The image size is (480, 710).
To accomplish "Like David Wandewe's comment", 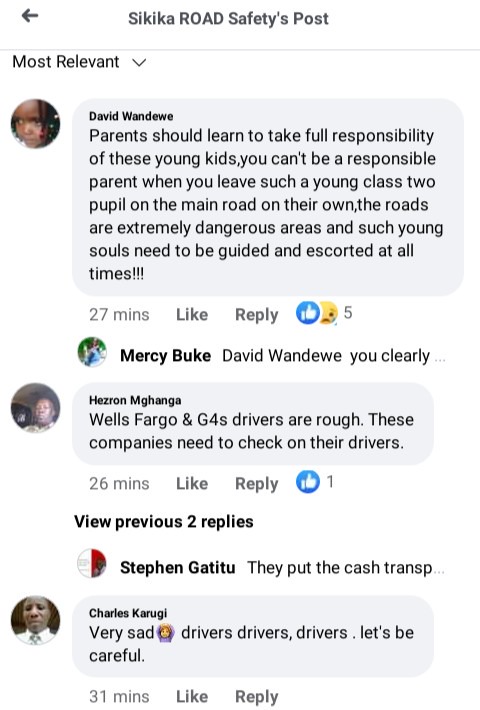I will click(192, 314).
